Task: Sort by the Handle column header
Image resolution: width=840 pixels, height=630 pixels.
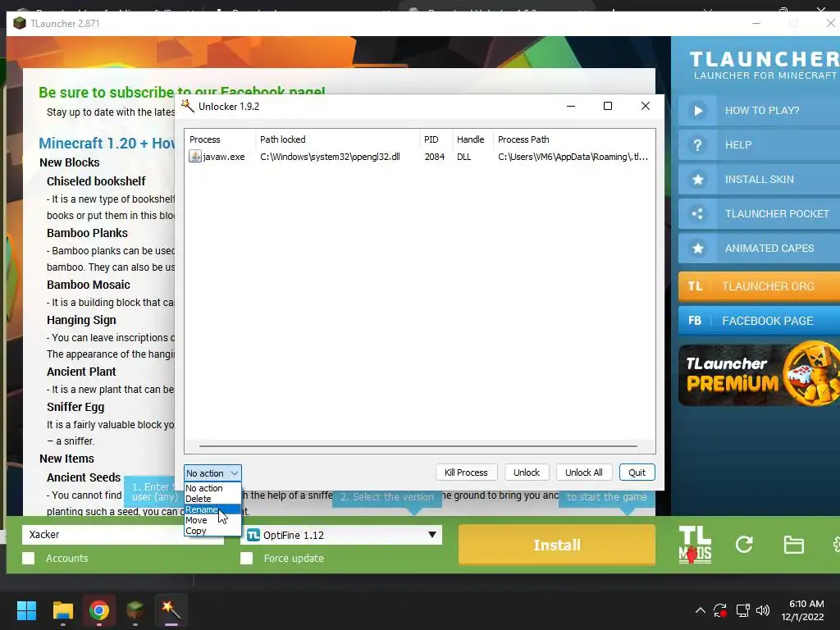Action: (x=472, y=139)
